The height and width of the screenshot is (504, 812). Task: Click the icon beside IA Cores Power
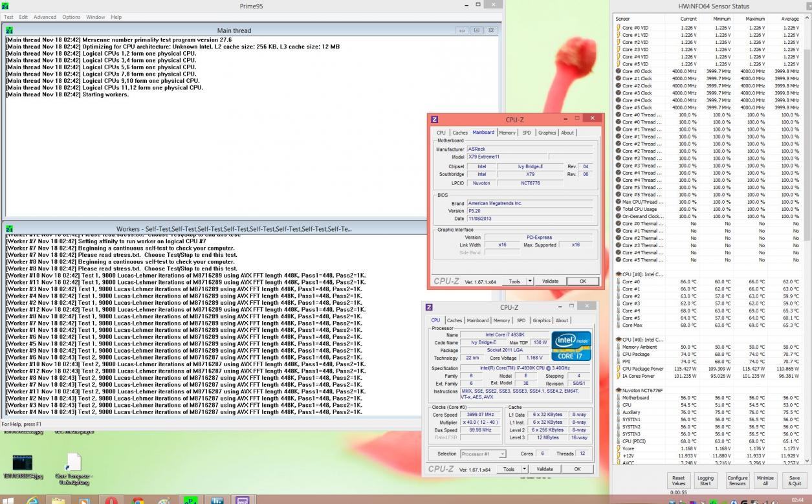618,376
